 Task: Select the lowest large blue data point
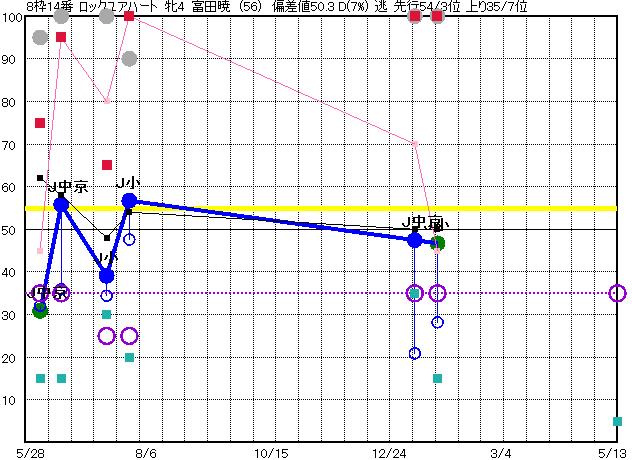107,275
